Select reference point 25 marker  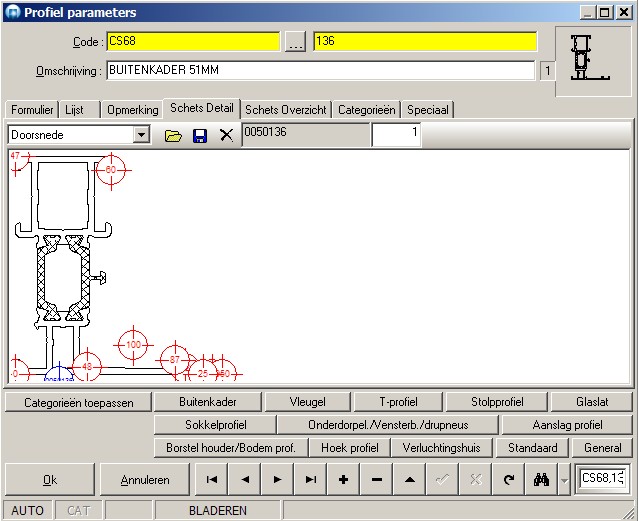coord(203,373)
